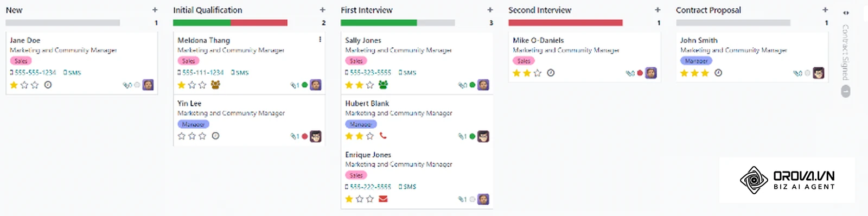
Task: Send SMS to Enrique Jones
Action: (407, 187)
